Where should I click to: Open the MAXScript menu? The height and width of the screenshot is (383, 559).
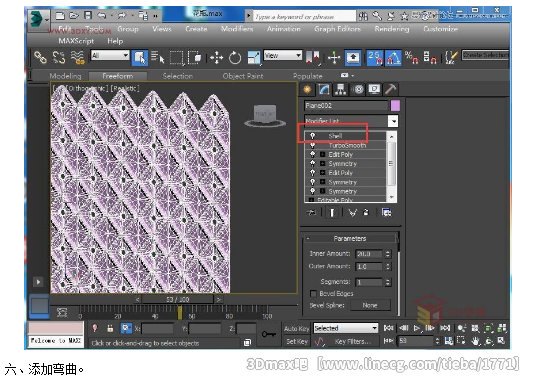[x=76, y=41]
